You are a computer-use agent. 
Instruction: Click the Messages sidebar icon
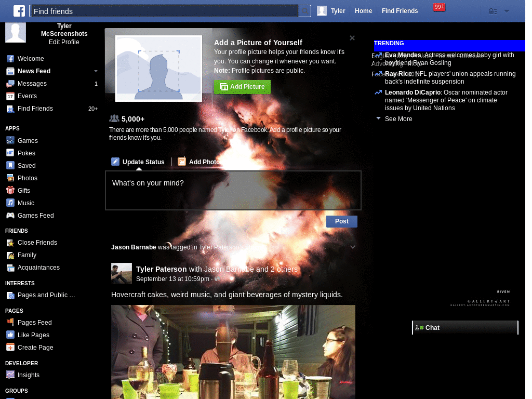pyautogui.click(x=10, y=84)
